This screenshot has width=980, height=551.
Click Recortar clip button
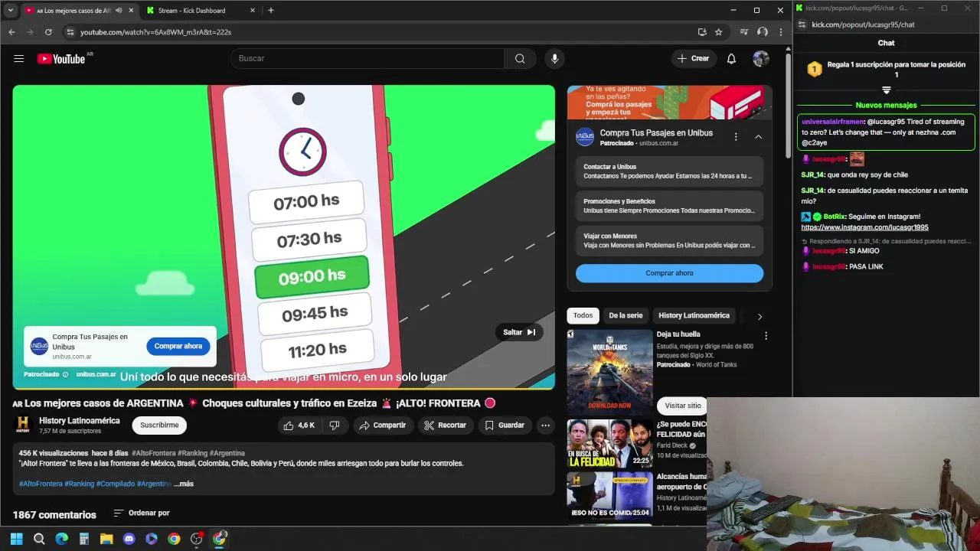[x=445, y=425]
